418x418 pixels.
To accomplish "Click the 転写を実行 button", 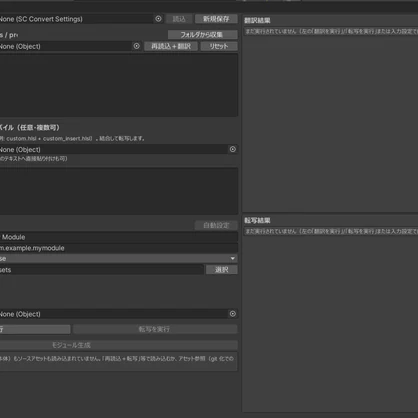I will [155, 329].
